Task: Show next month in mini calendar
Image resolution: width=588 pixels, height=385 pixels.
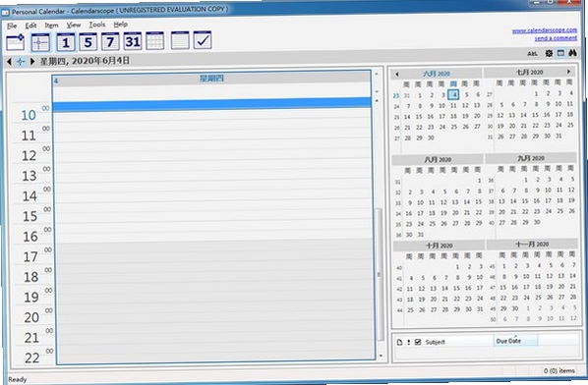Action: (568, 71)
